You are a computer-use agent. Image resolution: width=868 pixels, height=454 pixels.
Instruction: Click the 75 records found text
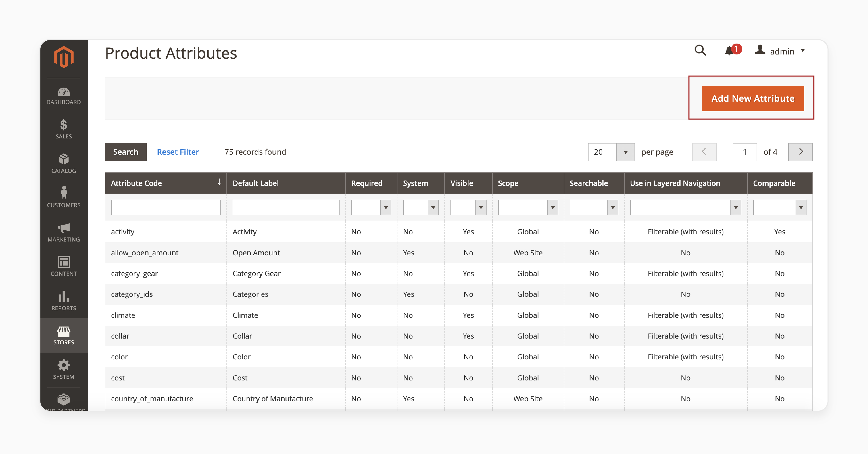255,152
